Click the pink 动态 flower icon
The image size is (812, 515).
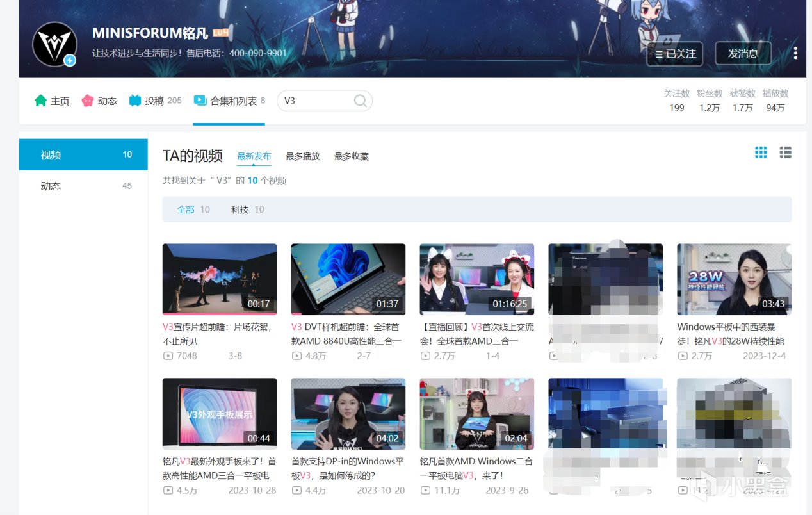click(x=88, y=101)
